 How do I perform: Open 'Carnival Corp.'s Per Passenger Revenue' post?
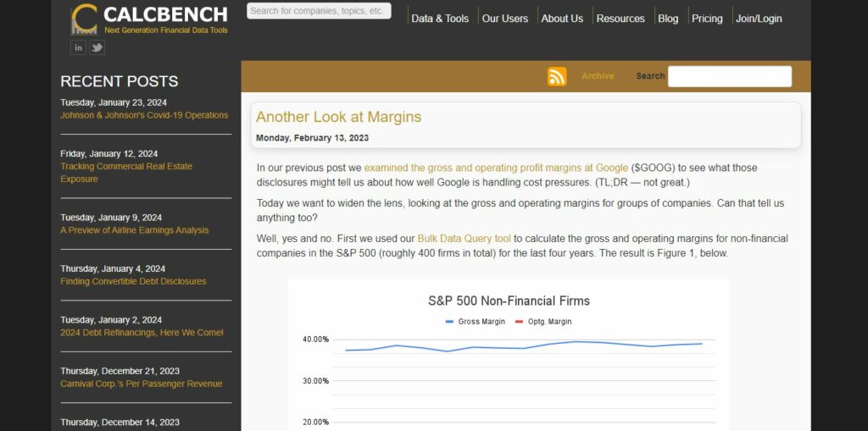click(x=142, y=384)
